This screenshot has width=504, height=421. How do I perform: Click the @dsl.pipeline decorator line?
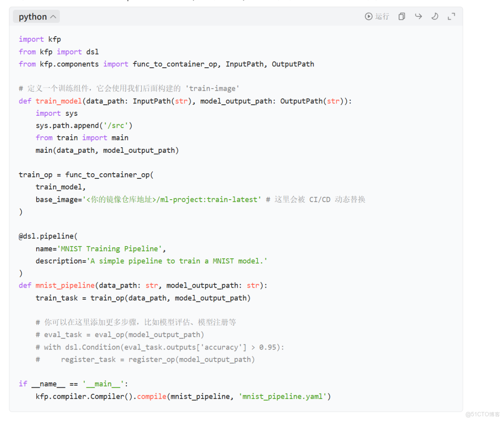point(48,236)
